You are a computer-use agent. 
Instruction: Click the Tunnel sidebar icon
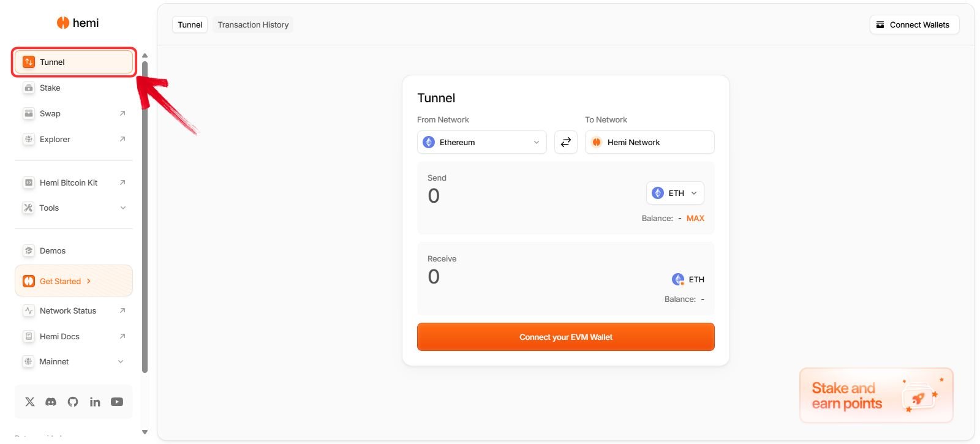(29, 62)
